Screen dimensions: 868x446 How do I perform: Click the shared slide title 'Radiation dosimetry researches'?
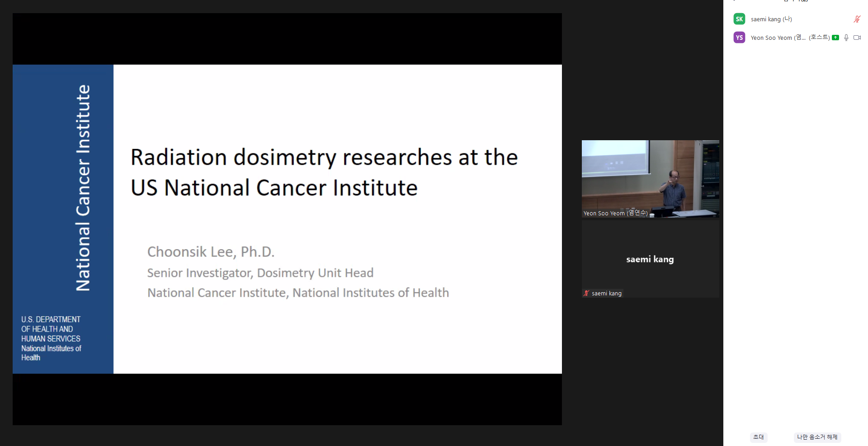[x=324, y=172]
